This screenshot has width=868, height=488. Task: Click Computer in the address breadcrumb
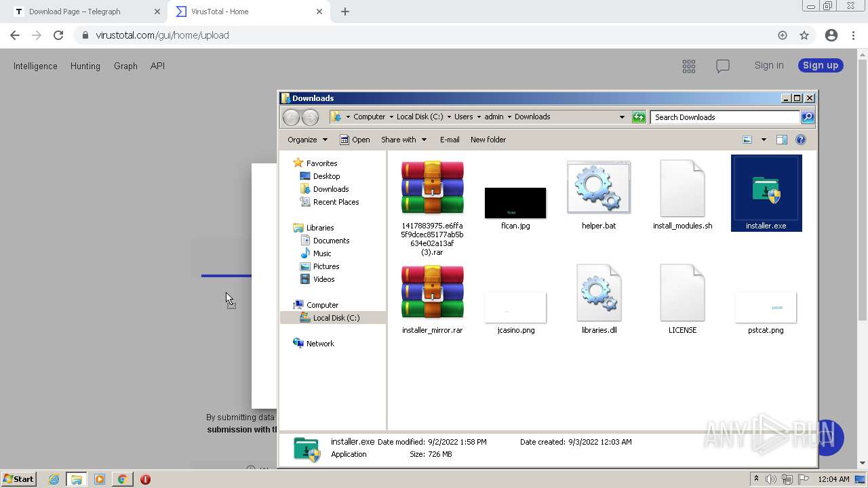tap(369, 117)
